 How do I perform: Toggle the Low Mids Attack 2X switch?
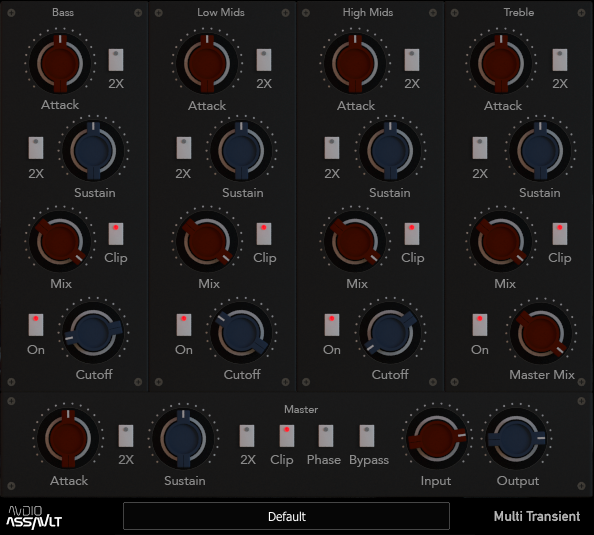coord(264,60)
